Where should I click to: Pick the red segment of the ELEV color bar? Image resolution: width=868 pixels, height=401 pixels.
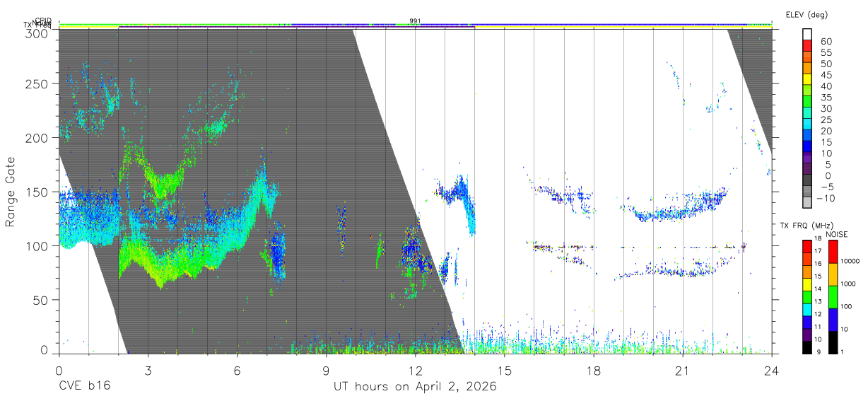point(808,46)
